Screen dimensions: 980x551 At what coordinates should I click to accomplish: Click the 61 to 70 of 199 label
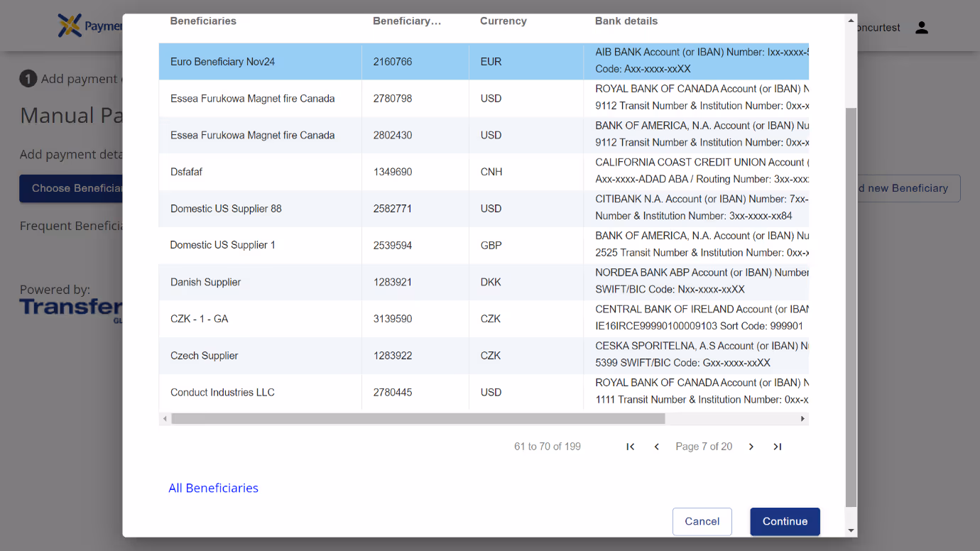[548, 447]
